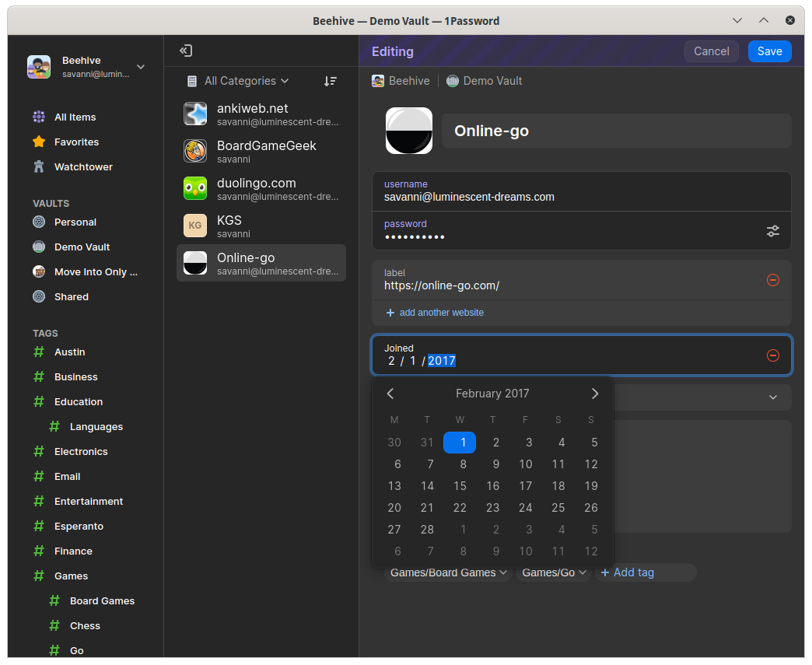Open the sort order icon menu
The image size is (812, 665).
(331, 81)
